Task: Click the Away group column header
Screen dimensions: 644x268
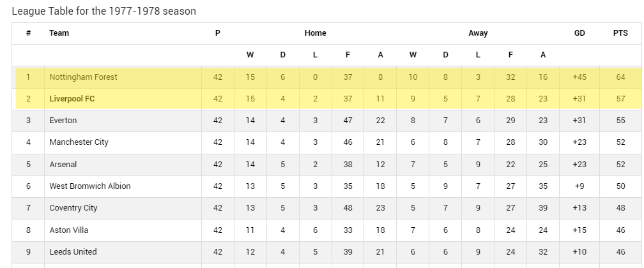Action: tap(478, 33)
